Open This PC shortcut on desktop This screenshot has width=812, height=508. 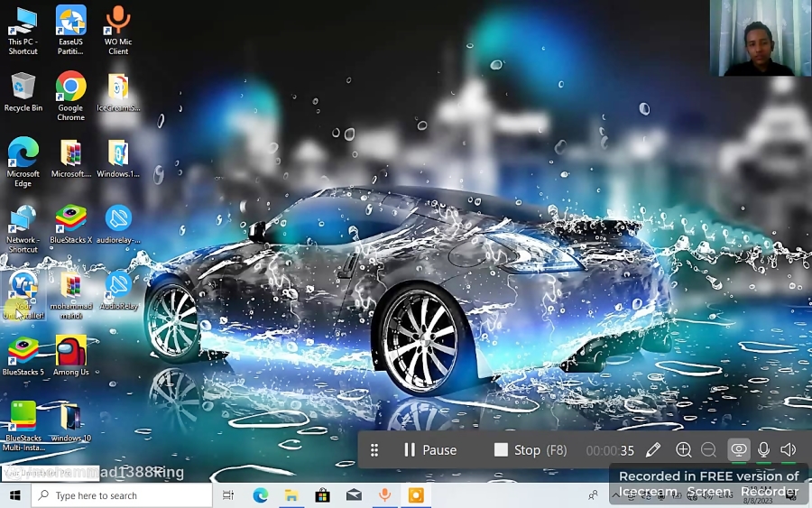coord(23,30)
